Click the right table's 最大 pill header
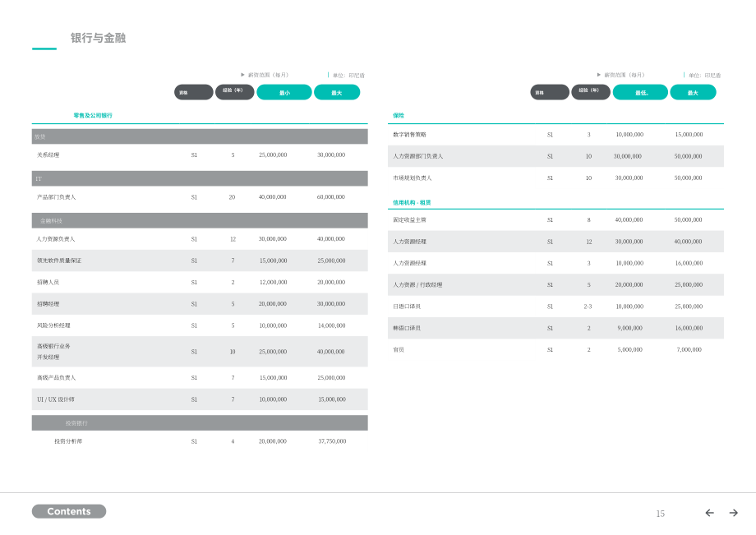The image size is (756, 535). (x=693, y=93)
